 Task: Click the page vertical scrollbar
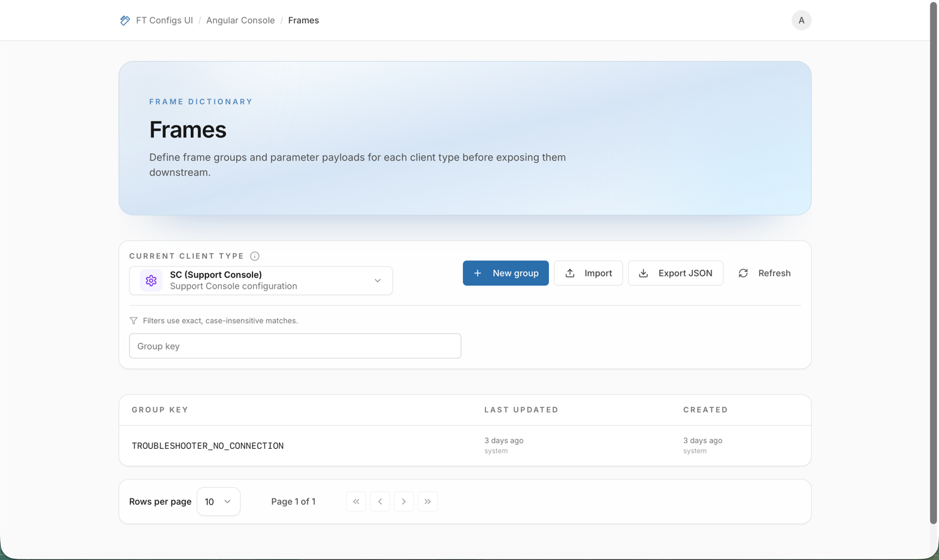click(934, 264)
